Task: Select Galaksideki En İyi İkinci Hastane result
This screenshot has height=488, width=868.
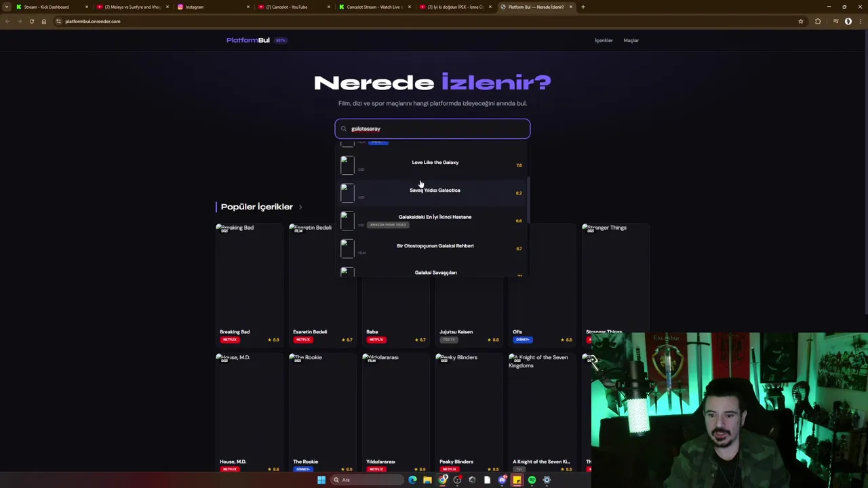Action: tap(433, 220)
